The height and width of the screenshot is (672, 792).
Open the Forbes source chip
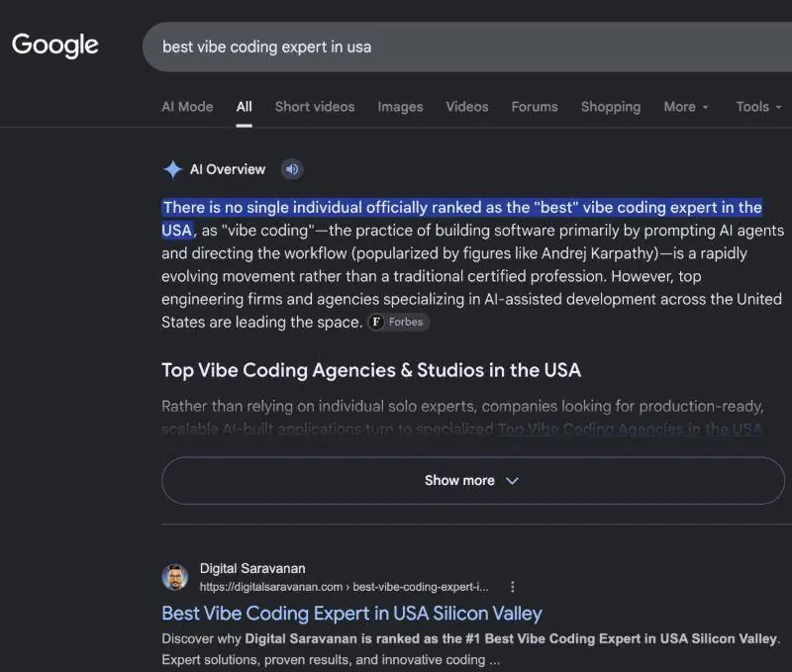coord(399,322)
